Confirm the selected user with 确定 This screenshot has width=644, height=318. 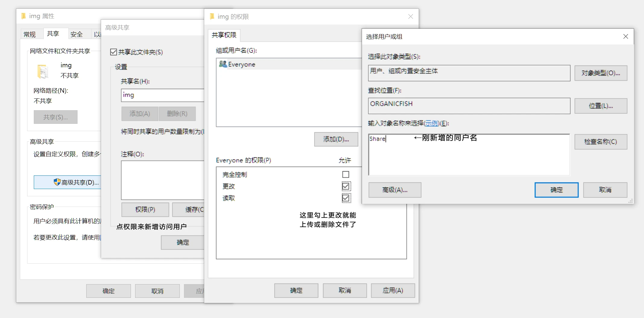[557, 190]
